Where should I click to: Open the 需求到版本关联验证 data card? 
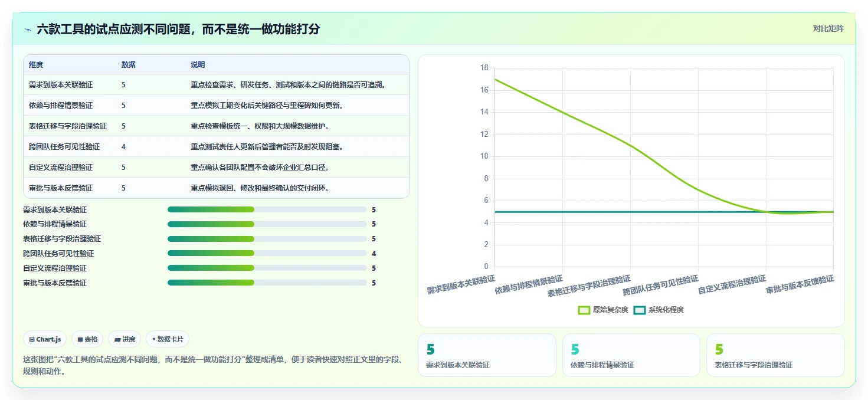click(487, 355)
